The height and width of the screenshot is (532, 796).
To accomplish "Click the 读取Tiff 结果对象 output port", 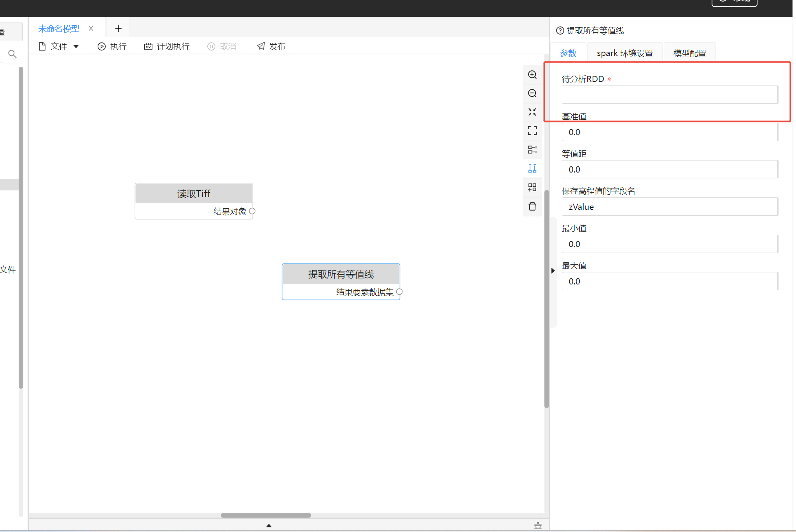I will pyautogui.click(x=252, y=211).
